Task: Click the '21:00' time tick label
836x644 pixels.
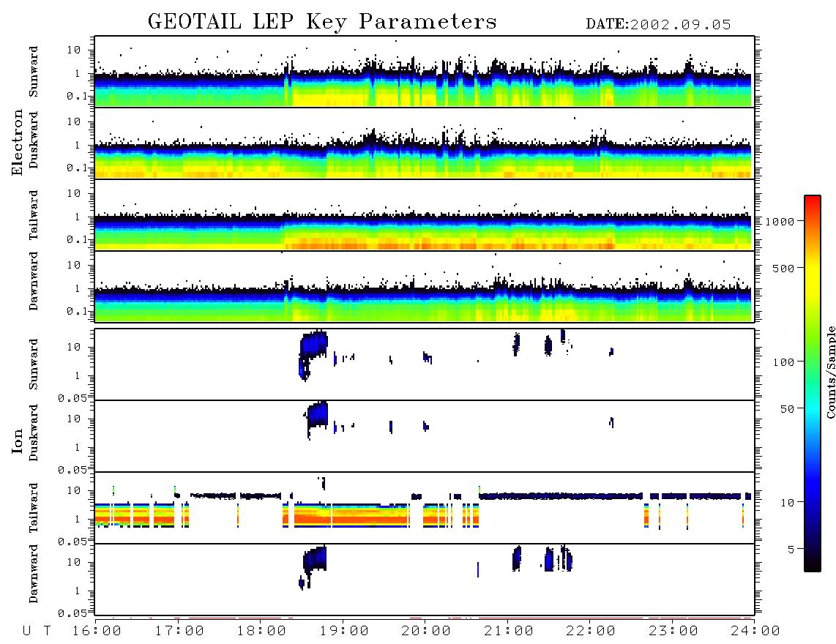Action: point(509,632)
